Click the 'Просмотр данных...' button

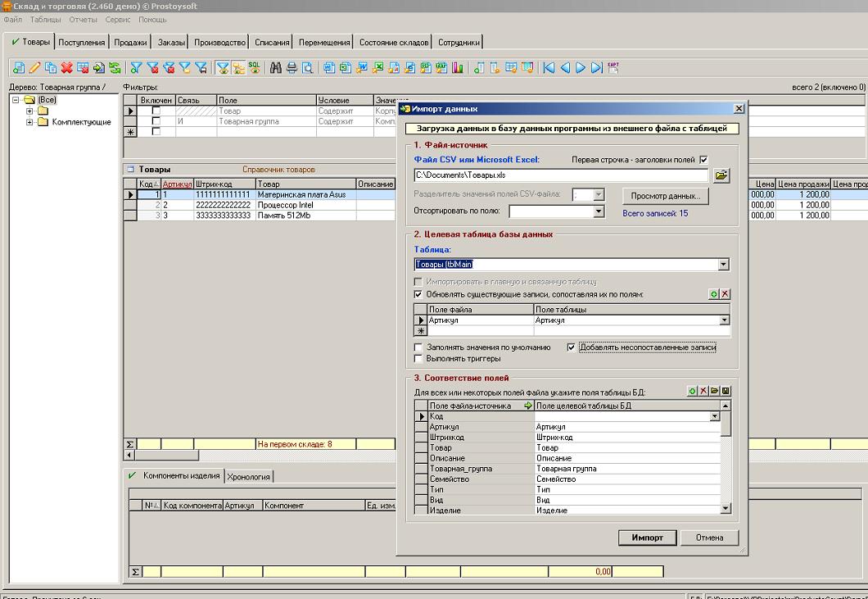coord(665,197)
